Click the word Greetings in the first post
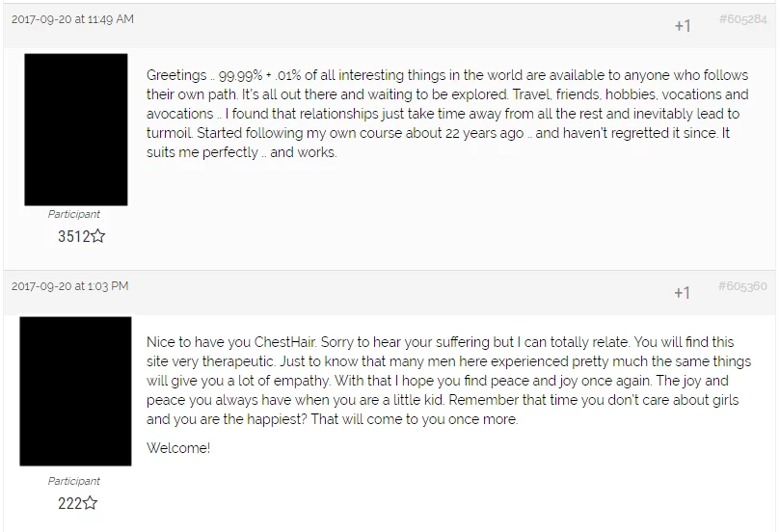This screenshot has width=780, height=532. 176,75
